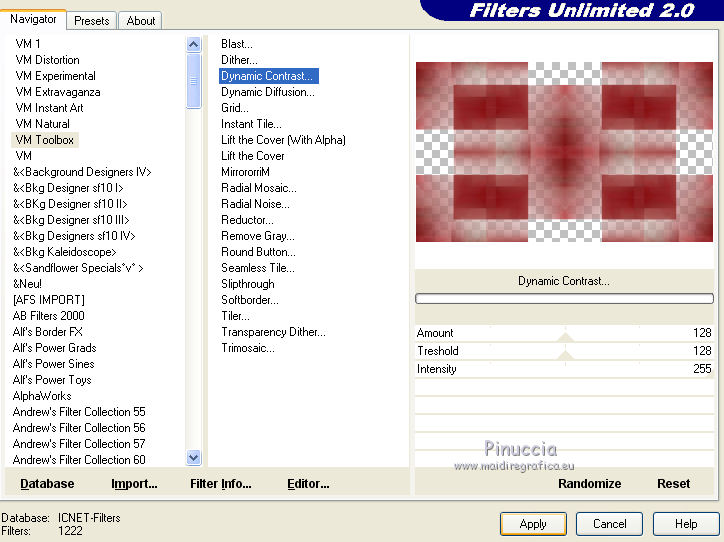Choose the Round Button... filter
This screenshot has height=542, width=724.
(x=258, y=252)
